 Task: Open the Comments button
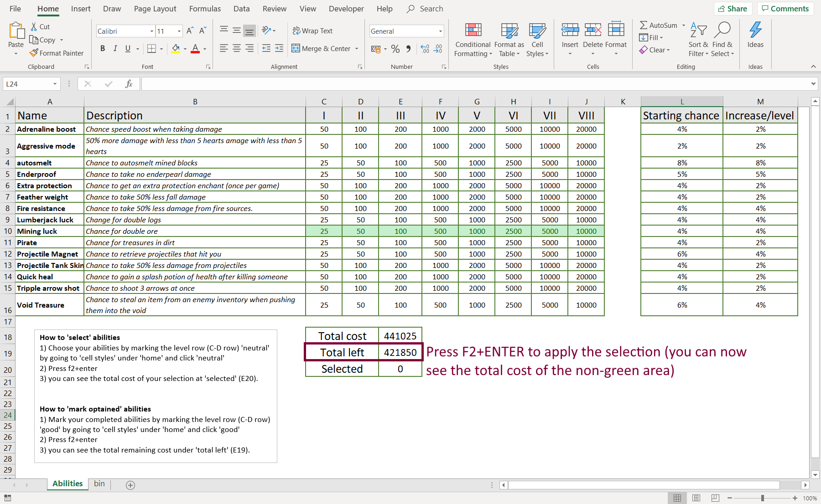(785, 9)
